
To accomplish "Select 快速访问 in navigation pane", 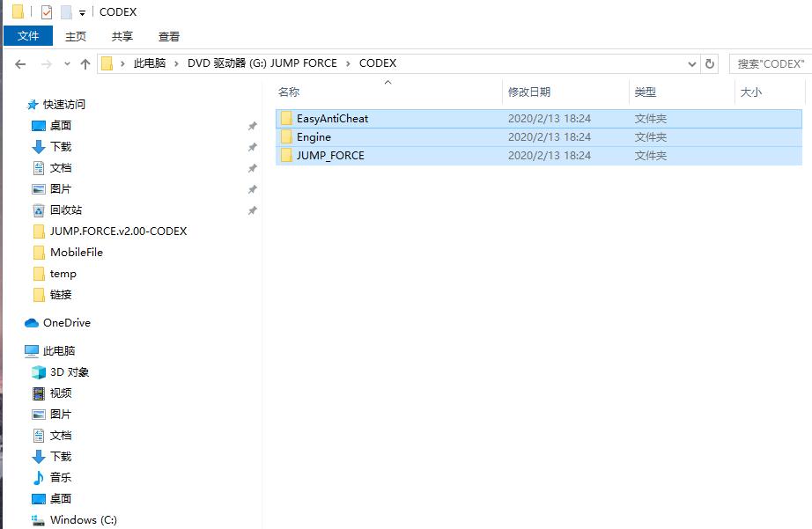I will coord(64,105).
